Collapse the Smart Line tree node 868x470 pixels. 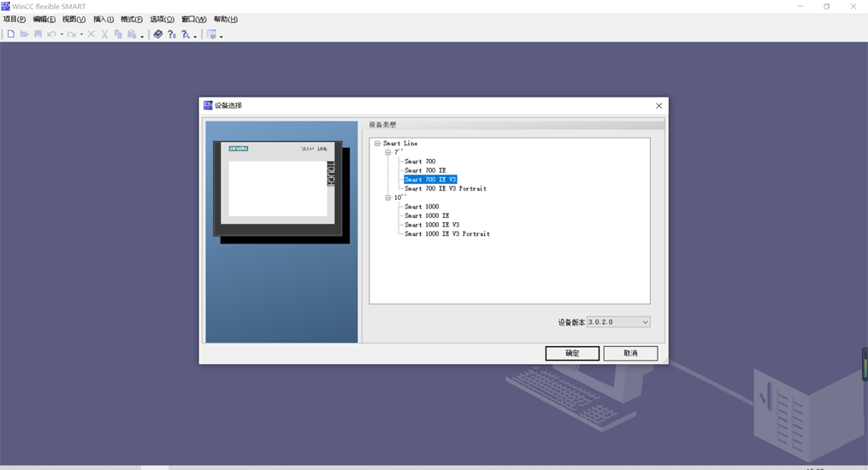click(377, 144)
